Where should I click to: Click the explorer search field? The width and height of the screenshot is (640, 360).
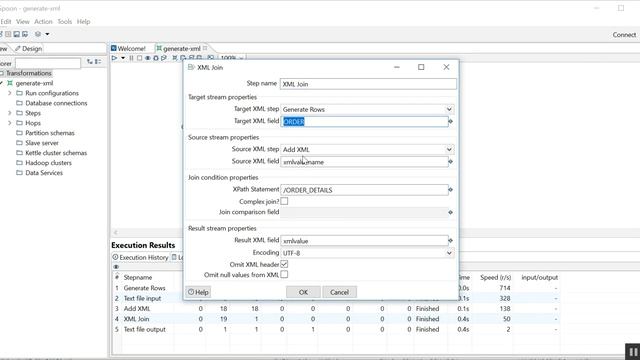[48, 63]
